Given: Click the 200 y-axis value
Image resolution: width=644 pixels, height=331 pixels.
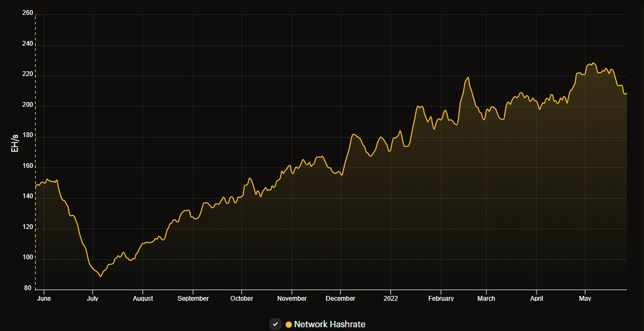Looking at the screenshot, I should click(27, 106).
